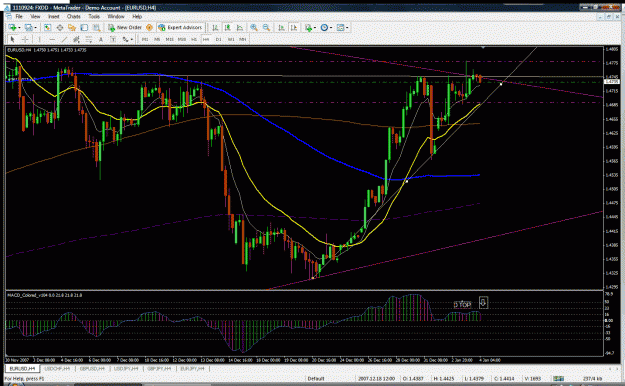Image resolution: width=625 pixels, height=386 pixels.
Task: Open the Arrows objects icon
Action: [x=126, y=39]
